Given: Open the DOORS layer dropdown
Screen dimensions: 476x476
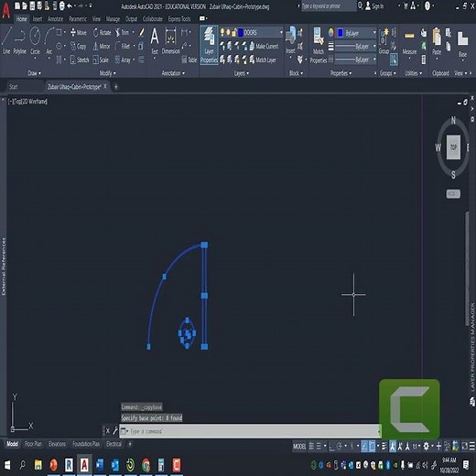Looking at the screenshot, I should click(x=281, y=32).
